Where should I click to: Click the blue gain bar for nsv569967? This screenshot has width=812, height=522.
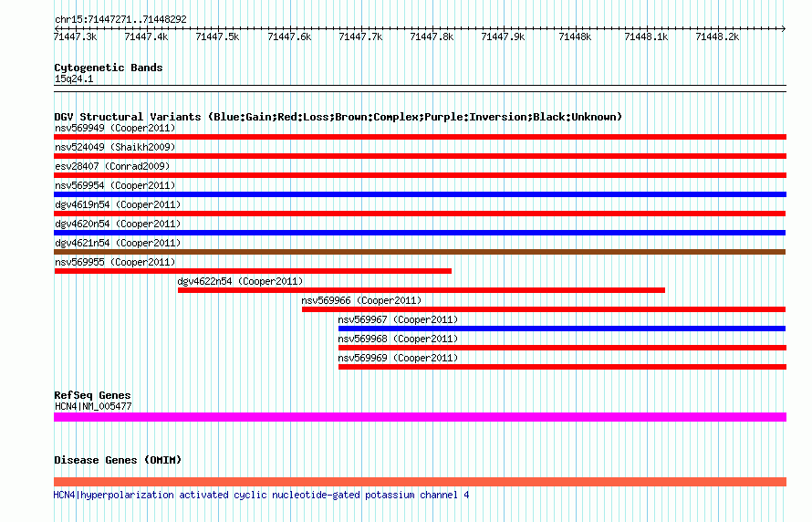pyautogui.click(x=562, y=329)
